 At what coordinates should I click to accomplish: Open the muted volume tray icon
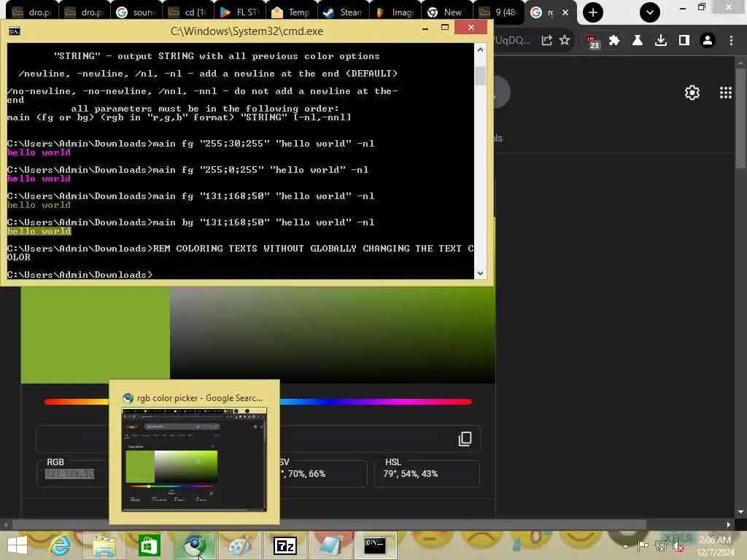click(678, 545)
